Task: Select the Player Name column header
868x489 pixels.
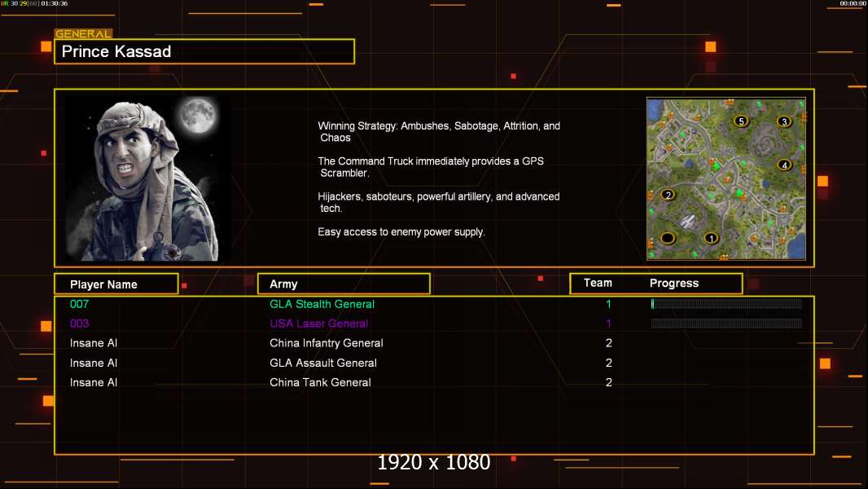Action: pos(116,284)
